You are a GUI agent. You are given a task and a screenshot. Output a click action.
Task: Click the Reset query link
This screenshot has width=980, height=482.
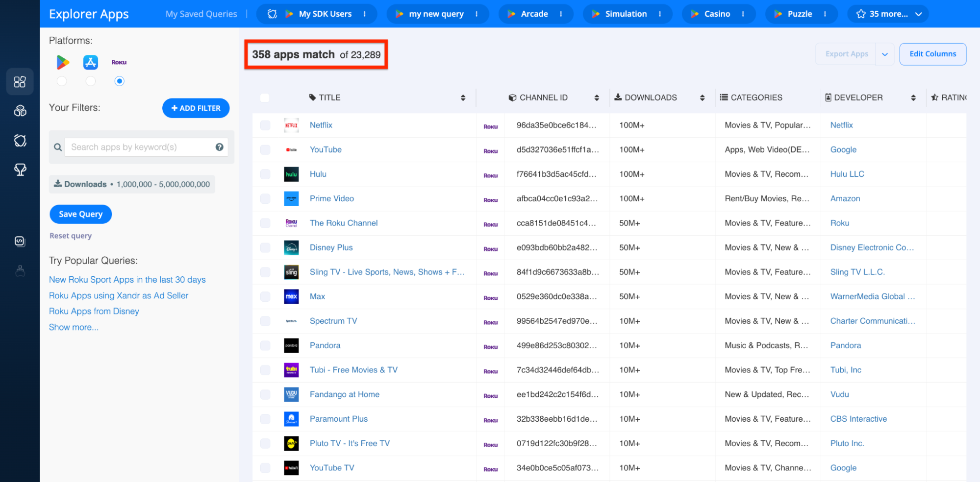(71, 236)
